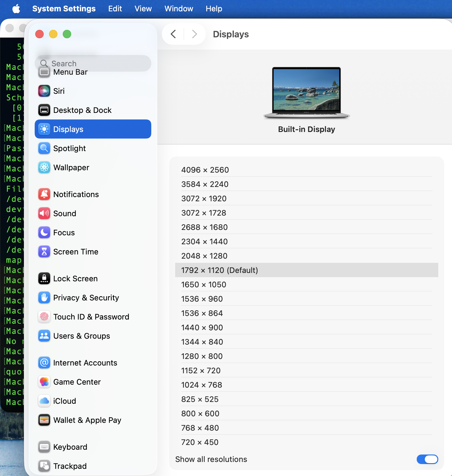Open the Siri settings icon
The image size is (452, 476).
tap(44, 91)
